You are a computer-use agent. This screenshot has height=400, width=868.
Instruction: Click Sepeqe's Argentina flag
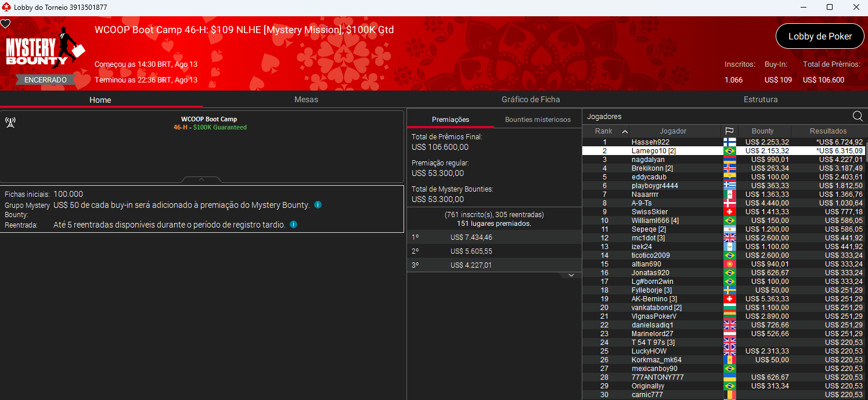click(x=730, y=229)
